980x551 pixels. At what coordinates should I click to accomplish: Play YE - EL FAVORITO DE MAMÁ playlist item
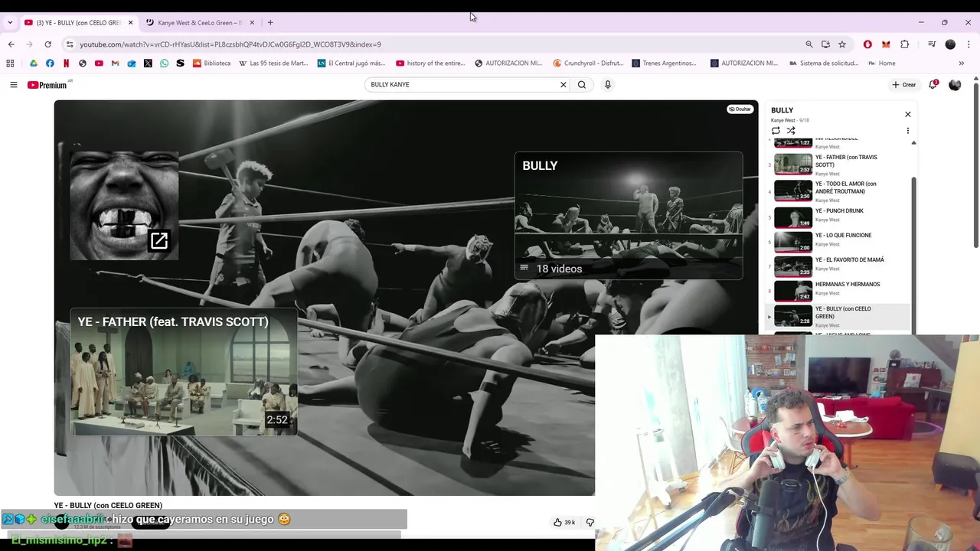click(838, 266)
